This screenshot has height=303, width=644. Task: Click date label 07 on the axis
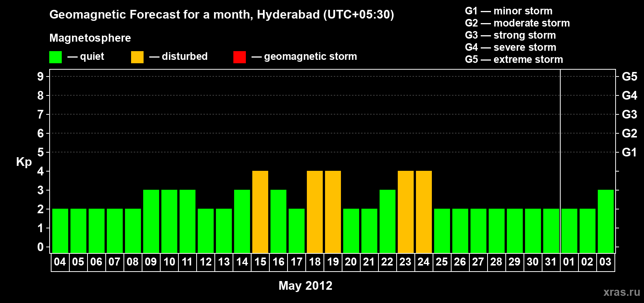114,262
